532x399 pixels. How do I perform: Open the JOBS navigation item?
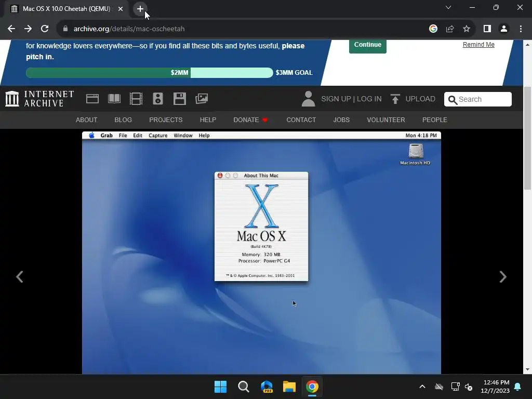point(341,120)
